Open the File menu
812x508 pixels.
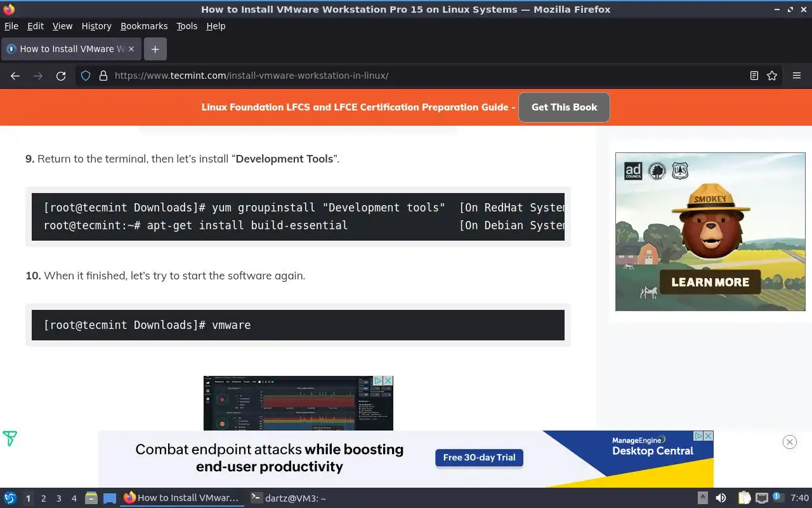[x=11, y=26]
